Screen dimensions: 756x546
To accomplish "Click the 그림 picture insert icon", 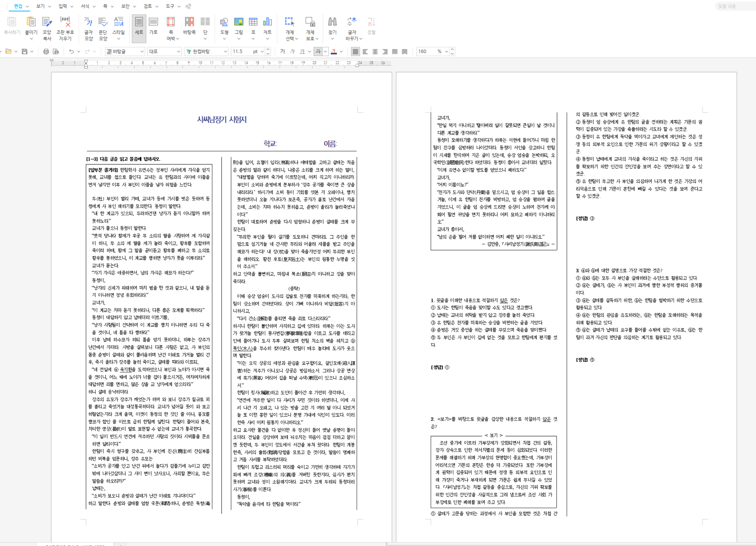I will [239, 22].
